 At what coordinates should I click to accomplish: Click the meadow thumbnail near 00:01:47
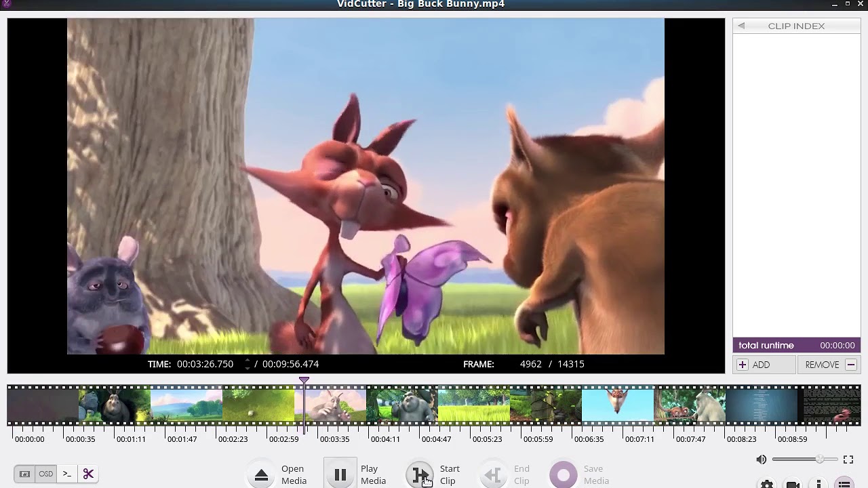(186, 405)
